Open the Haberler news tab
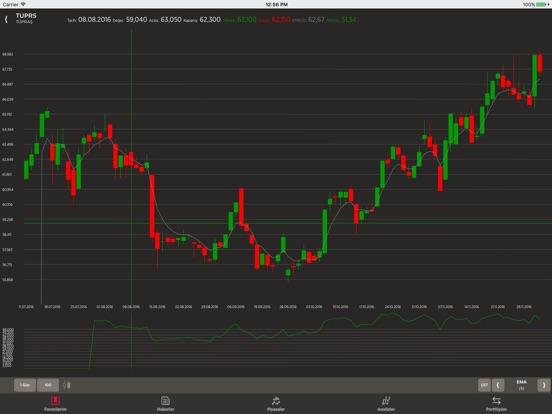The height and width of the screenshot is (414, 552). coord(165,403)
